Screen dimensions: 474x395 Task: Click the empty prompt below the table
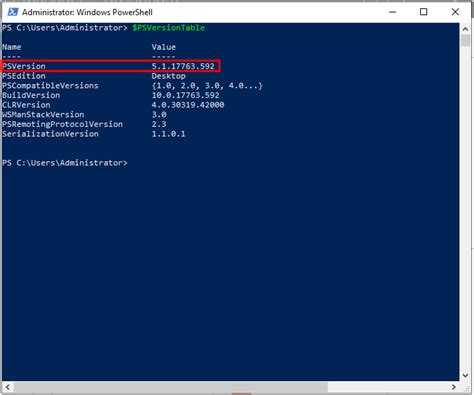[x=65, y=163]
